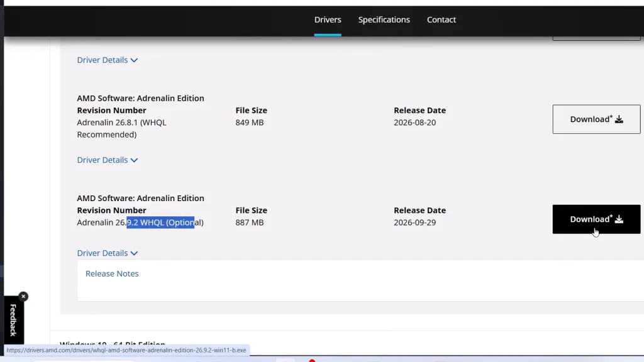Image resolution: width=644 pixels, height=362 pixels.
Task: Close the Feedback widget
Action: [23, 297]
